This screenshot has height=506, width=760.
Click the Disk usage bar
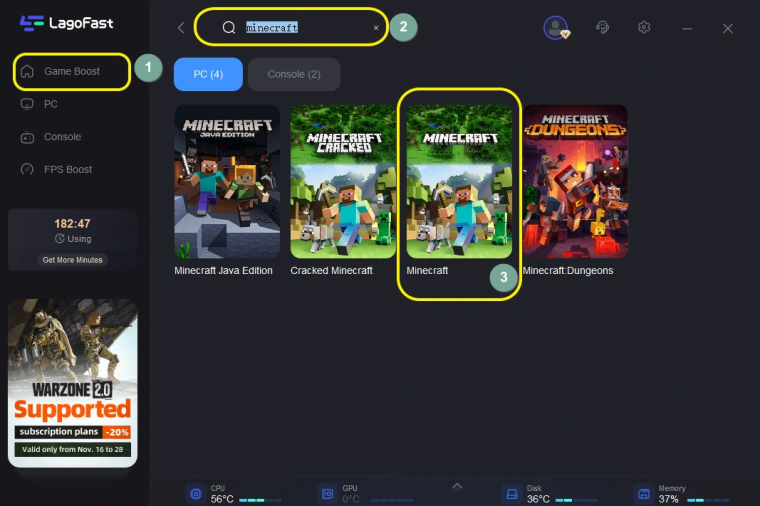click(576, 500)
